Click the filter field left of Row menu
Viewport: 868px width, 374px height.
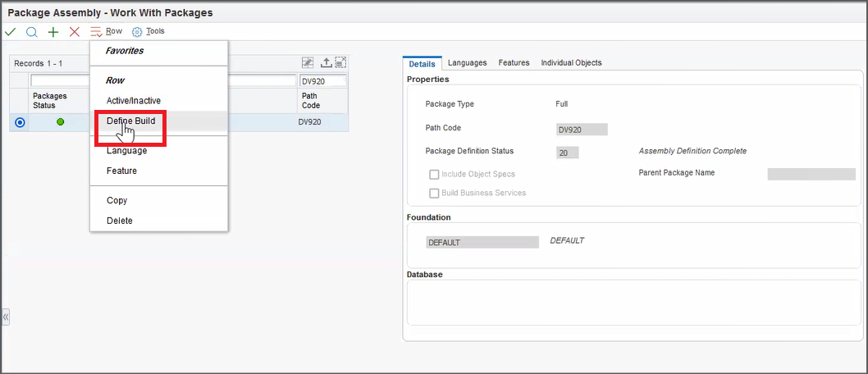click(x=61, y=80)
